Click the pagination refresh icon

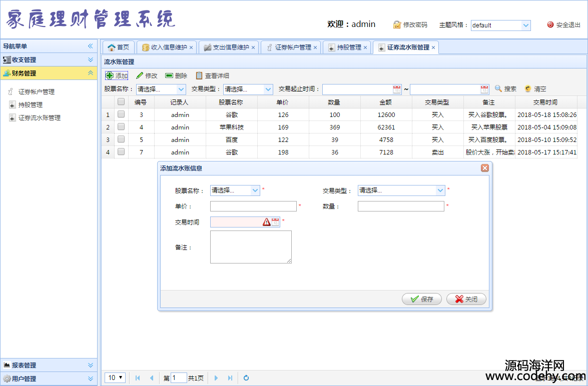[x=246, y=378]
